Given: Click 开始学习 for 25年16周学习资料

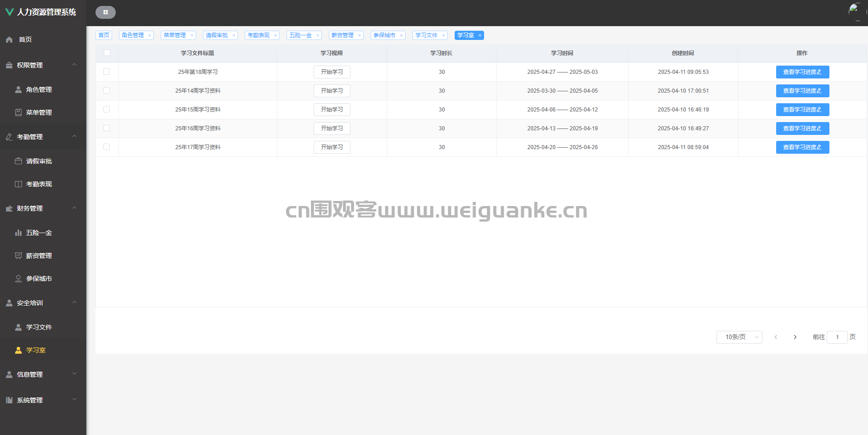Looking at the screenshot, I should [332, 128].
